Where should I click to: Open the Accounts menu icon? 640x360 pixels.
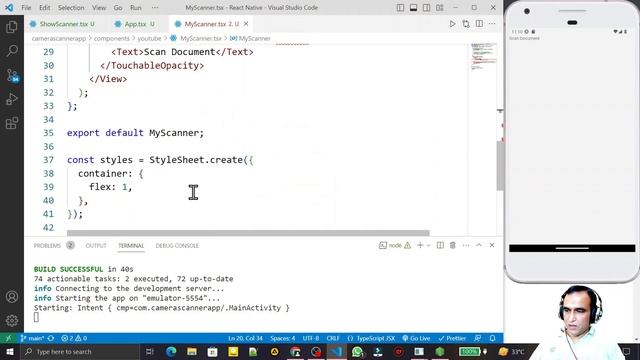tap(12, 296)
